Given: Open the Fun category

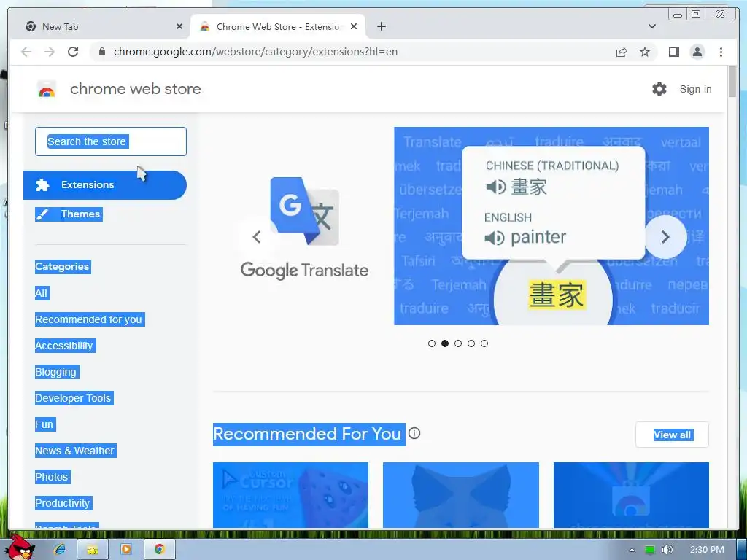Looking at the screenshot, I should click(45, 424).
